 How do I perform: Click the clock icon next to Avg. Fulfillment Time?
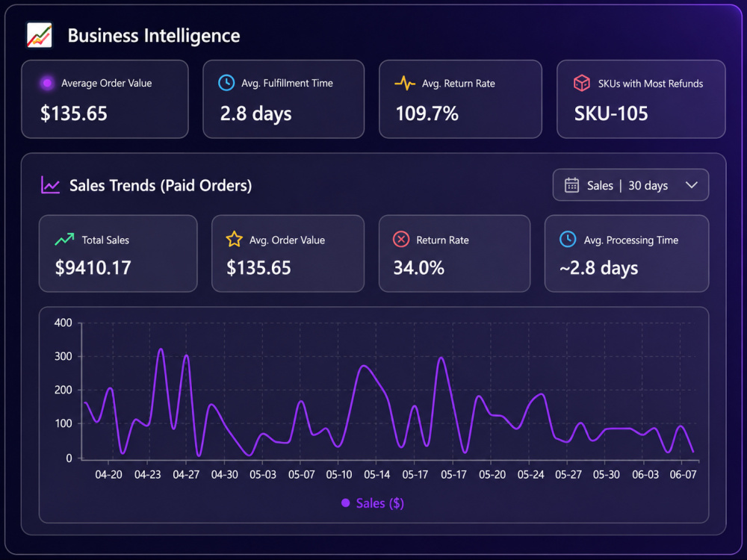226,83
